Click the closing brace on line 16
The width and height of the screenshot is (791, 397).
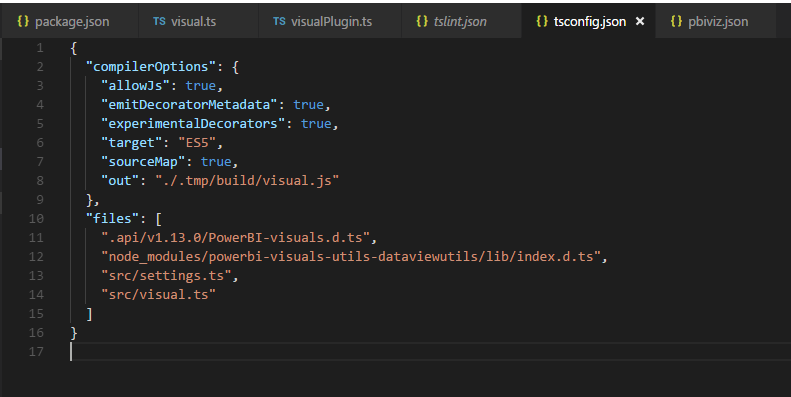coord(74,333)
